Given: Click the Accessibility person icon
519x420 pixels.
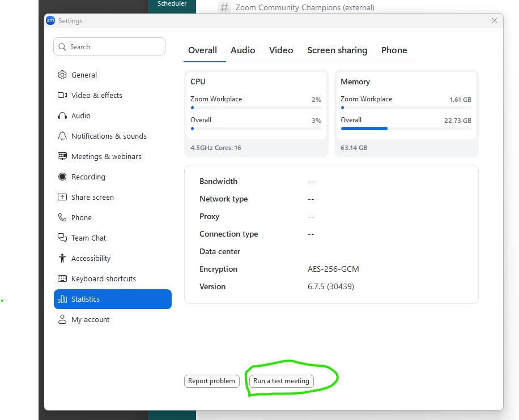Looking at the screenshot, I should pyautogui.click(x=62, y=258).
